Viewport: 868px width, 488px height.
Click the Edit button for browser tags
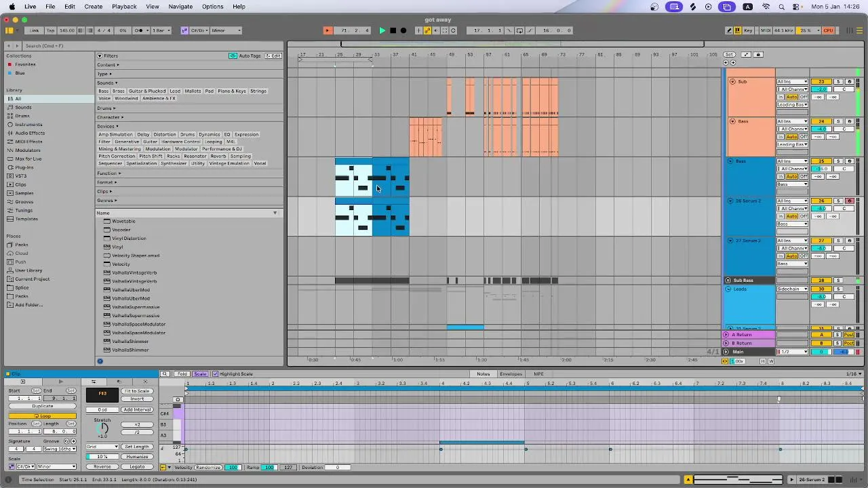[x=273, y=56]
